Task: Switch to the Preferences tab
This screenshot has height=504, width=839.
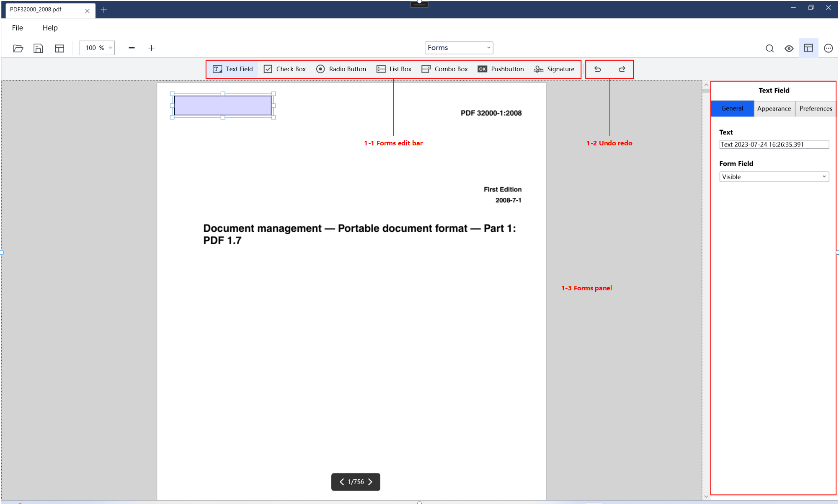Action: (816, 109)
